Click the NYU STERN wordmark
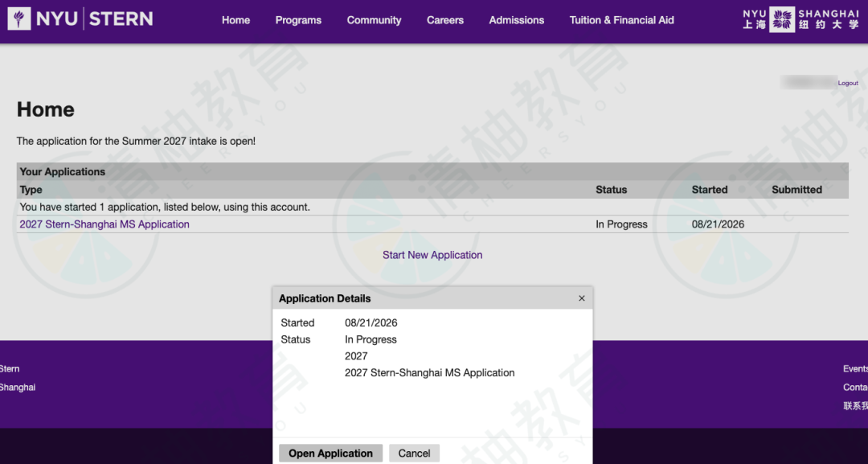The image size is (868, 464). [95, 19]
